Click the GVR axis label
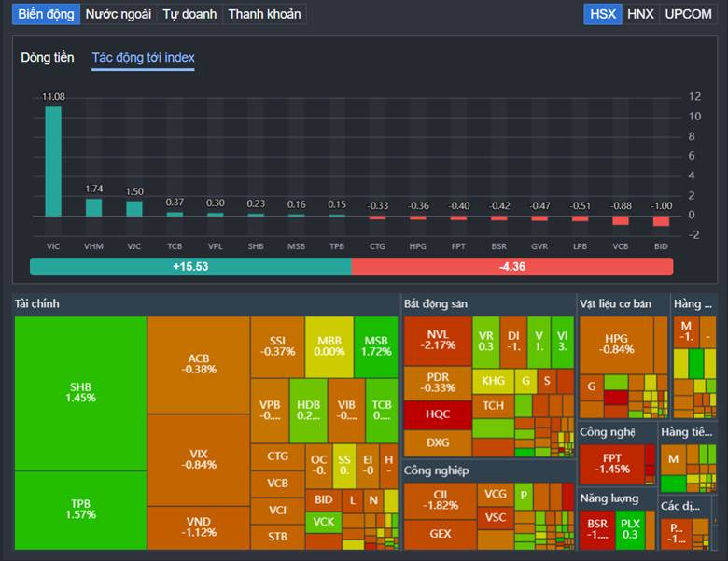Screen dimensions: 728x561 pyautogui.click(x=539, y=246)
